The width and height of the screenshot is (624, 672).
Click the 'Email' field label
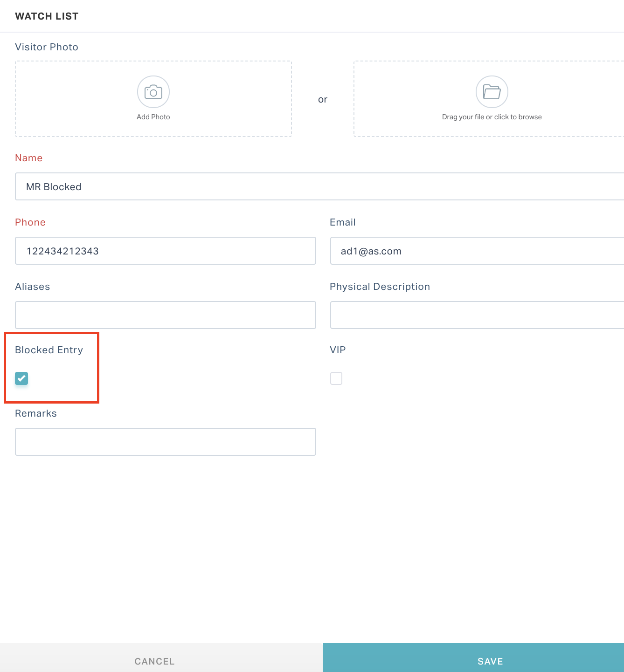(343, 222)
